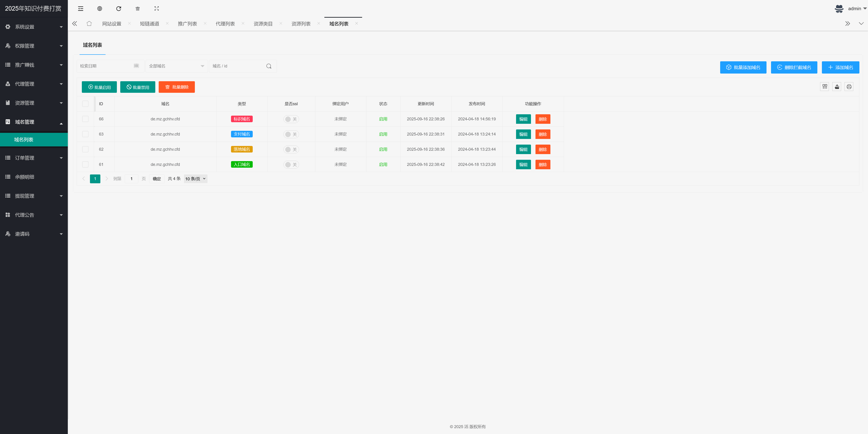Check the select-all header checkbox

point(85,104)
